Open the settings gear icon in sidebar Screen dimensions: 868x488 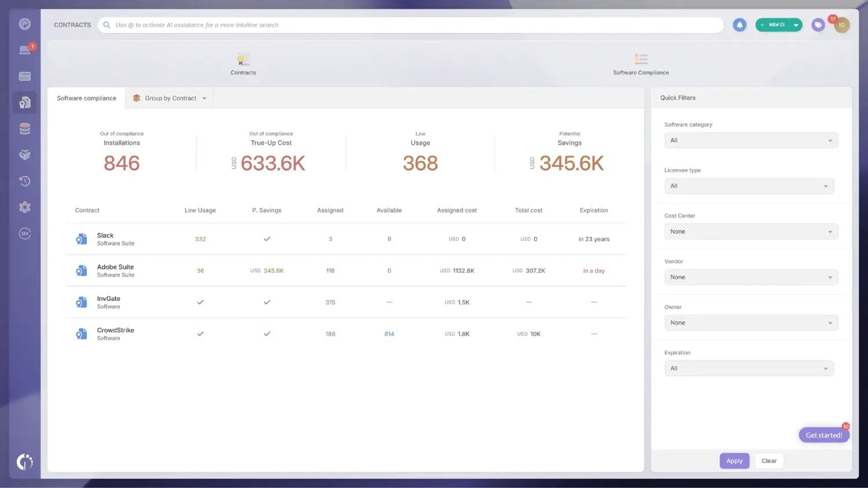coord(24,207)
